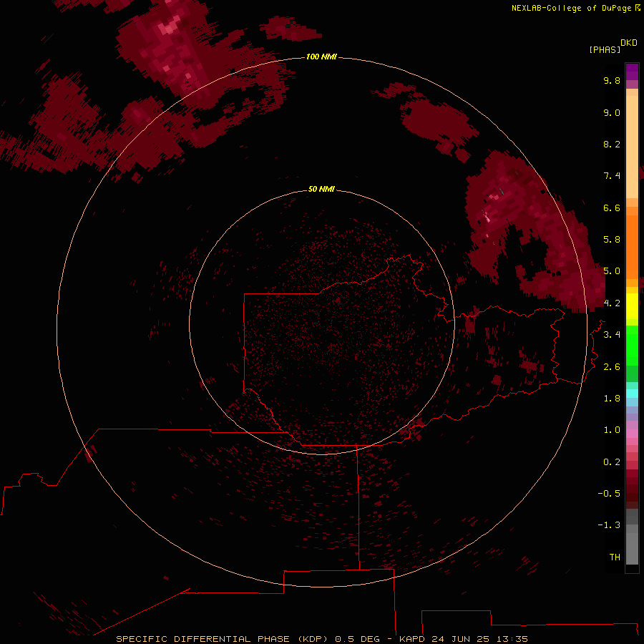The width and height of the screenshot is (644, 644).
Task: Click the 9.8 value on color scale
Action: tap(612, 80)
